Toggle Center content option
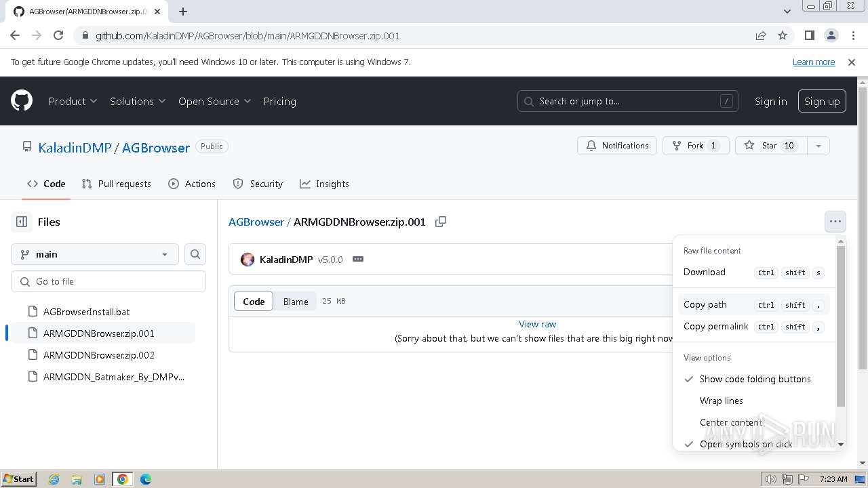The image size is (868, 488). 753,422
